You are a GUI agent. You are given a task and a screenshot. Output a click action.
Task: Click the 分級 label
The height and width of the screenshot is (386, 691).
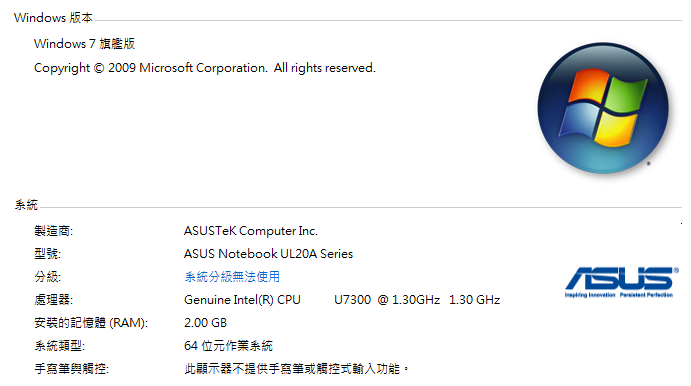tap(47, 277)
